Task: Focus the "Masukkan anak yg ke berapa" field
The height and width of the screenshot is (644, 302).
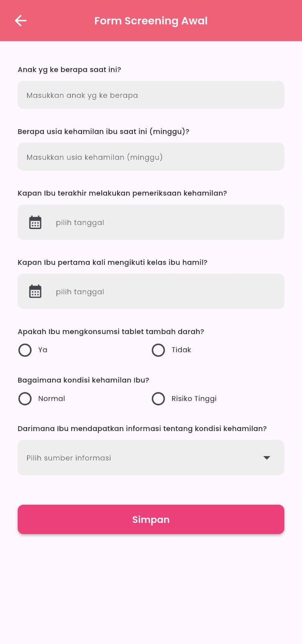Action: click(x=151, y=95)
